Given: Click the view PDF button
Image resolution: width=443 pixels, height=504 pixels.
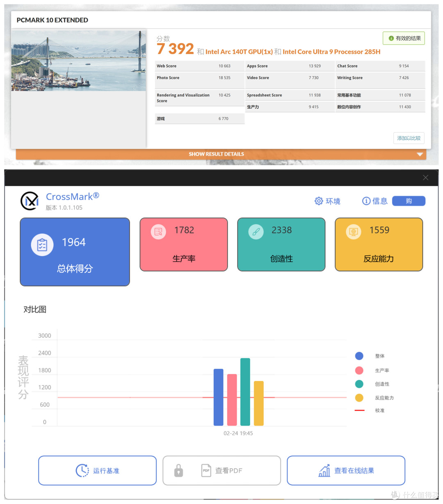Looking at the screenshot, I should point(221,470).
